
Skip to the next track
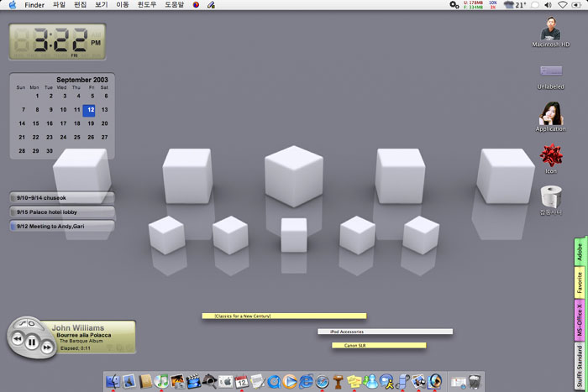pyautogui.click(x=48, y=345)
